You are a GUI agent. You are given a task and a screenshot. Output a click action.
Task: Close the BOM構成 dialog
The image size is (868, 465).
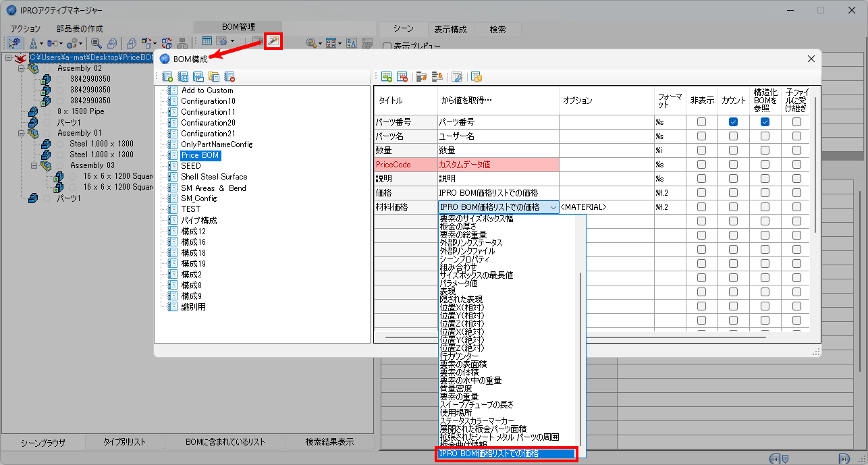(811, 59)
